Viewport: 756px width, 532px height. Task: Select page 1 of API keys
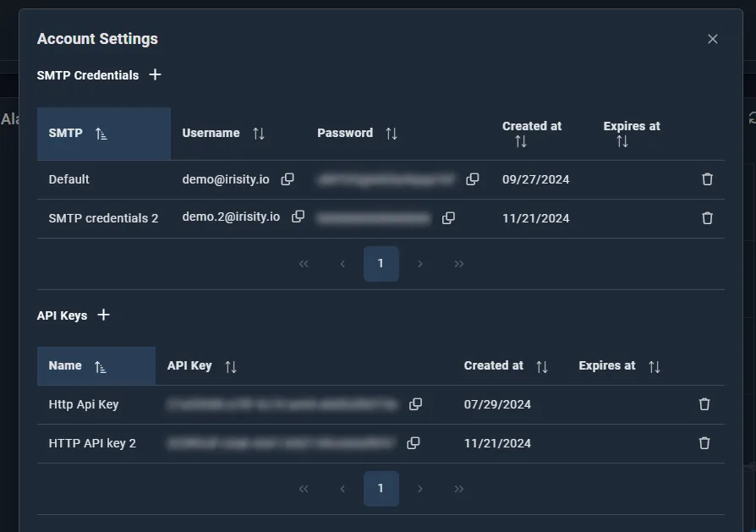click(x=381, y=489)
